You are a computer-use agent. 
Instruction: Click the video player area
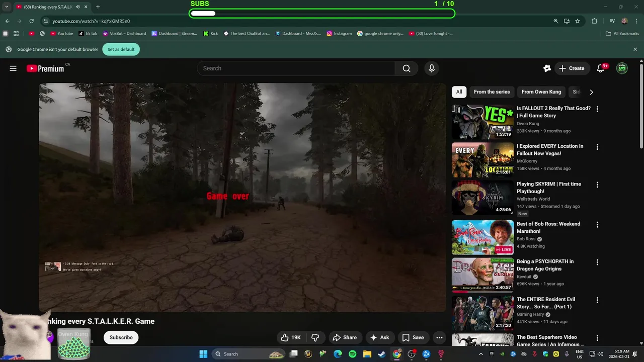[x=243, y=198]
